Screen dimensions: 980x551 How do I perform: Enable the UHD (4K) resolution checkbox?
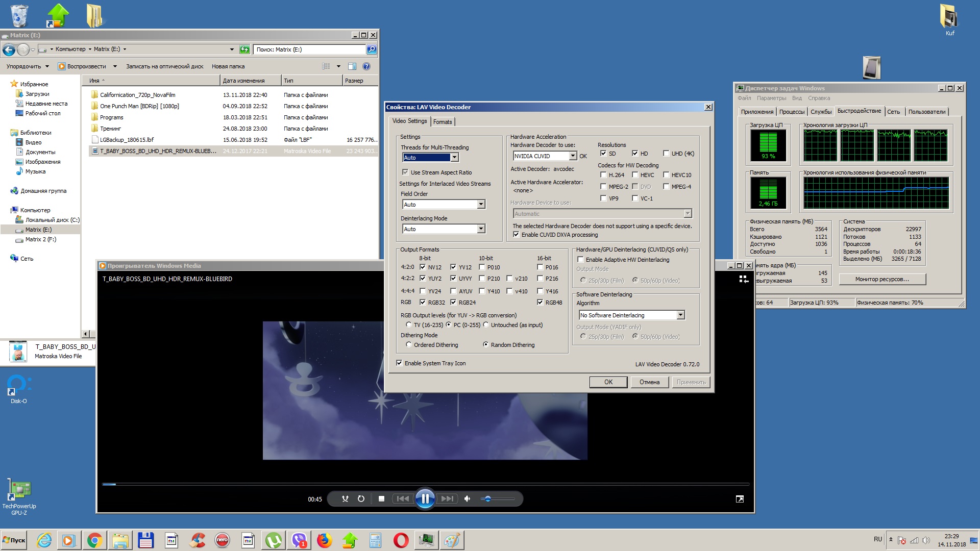click(x=666, y=153)
